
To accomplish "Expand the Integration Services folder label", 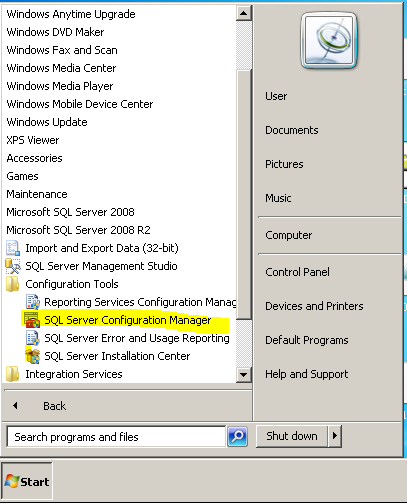I will pyautogui.click(x=74, y=374).
